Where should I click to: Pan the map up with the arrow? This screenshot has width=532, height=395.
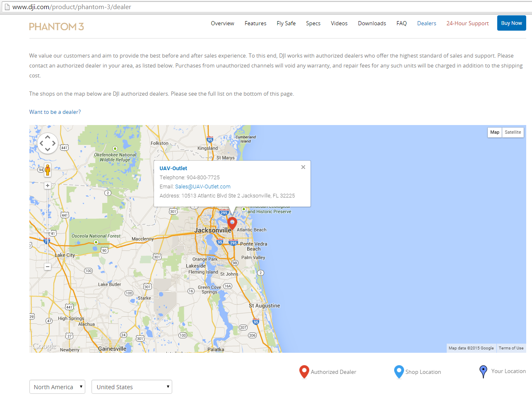(x=48, y=137)
